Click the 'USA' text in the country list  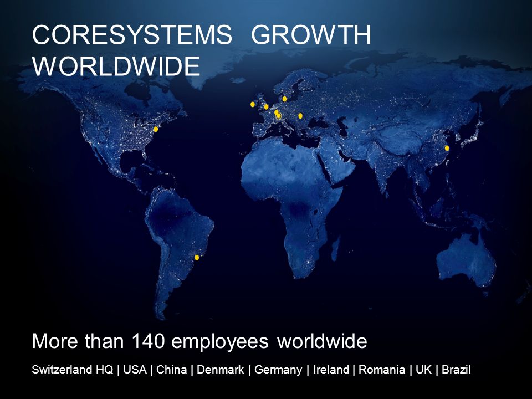135,370
